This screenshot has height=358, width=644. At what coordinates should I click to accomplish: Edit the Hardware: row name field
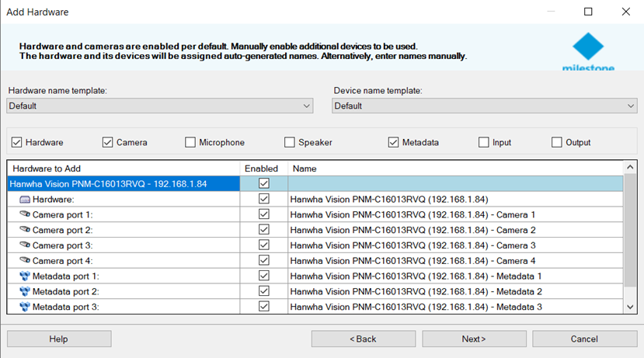click(455, 199)
